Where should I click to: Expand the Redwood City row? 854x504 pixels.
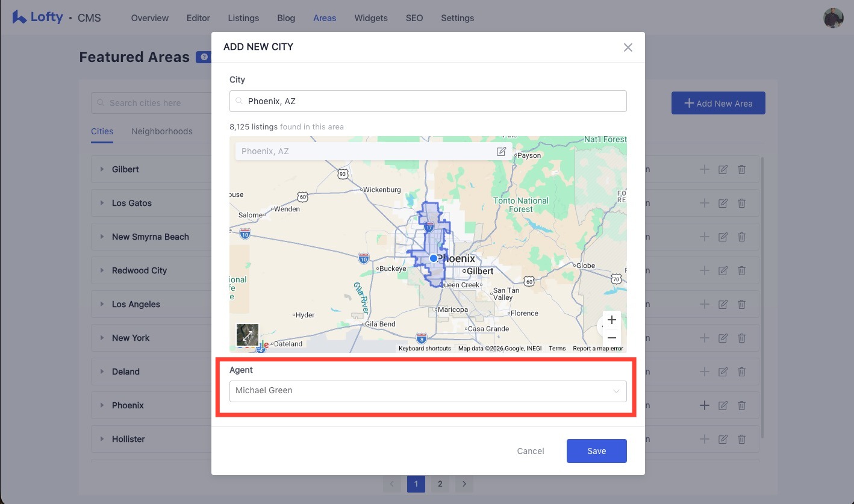(102, 271)
